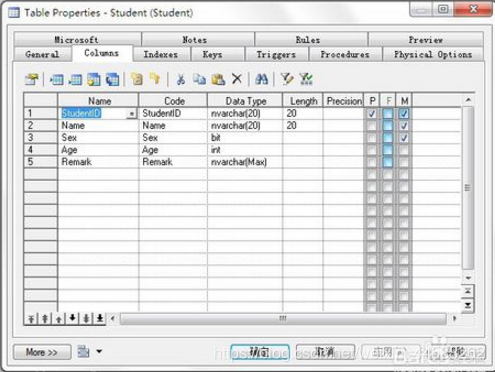Open the StudentID name cell dropdown button
Image resolution: width=495 pixels, height=372 pixels.
pyautogui.click(x=132, y=114)
